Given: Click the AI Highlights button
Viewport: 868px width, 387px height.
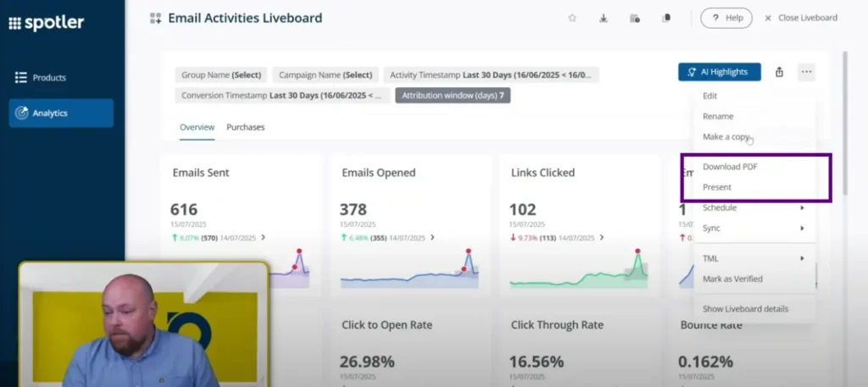Looking at the screenshot, I should [x=719, y=72].
